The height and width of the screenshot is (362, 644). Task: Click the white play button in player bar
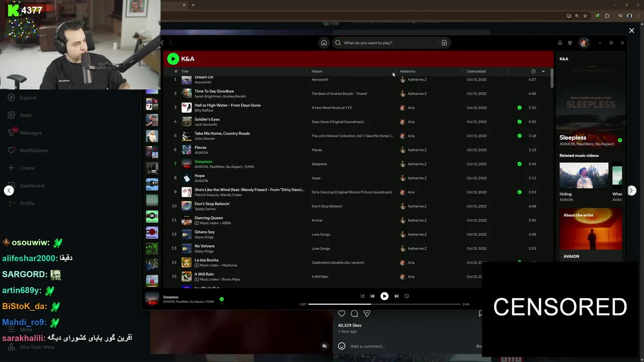[x=384, y=296]
